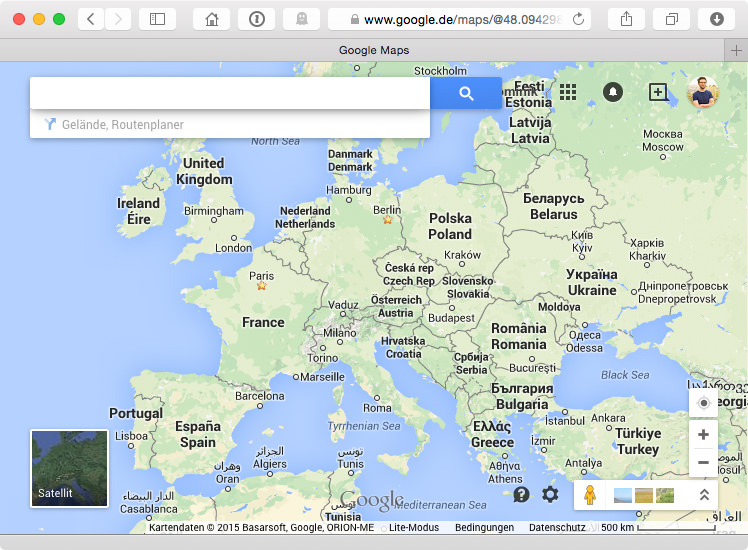Open a new tab with plus
Screen dimensions: 748x550
click(736, 50)
